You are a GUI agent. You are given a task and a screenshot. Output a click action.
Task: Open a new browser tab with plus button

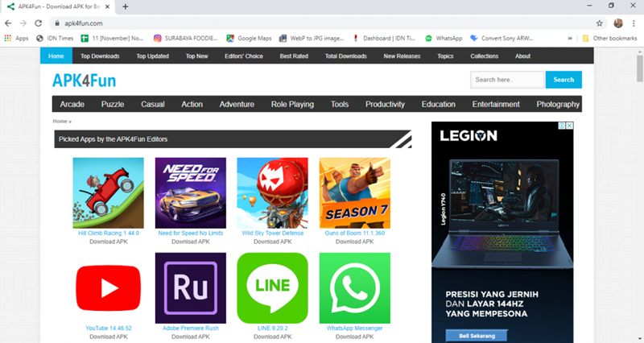tap(126, 6)
